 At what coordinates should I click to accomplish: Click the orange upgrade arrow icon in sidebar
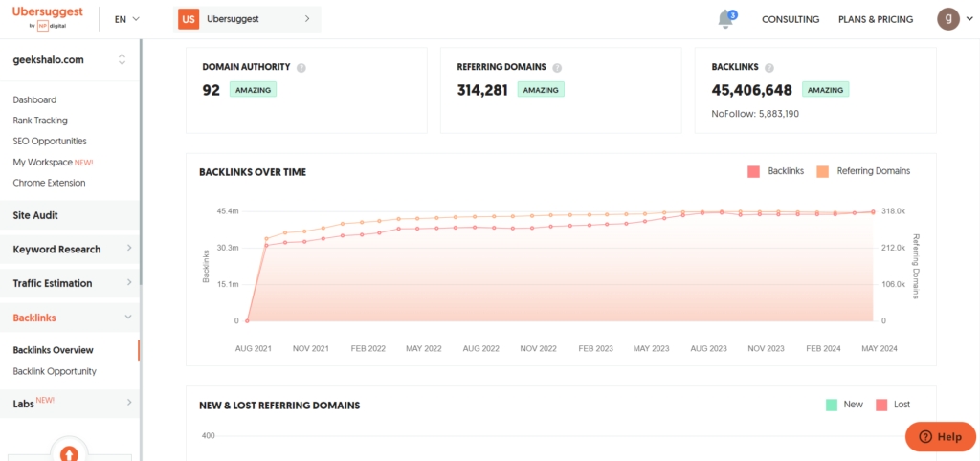(x=69, y=453)
